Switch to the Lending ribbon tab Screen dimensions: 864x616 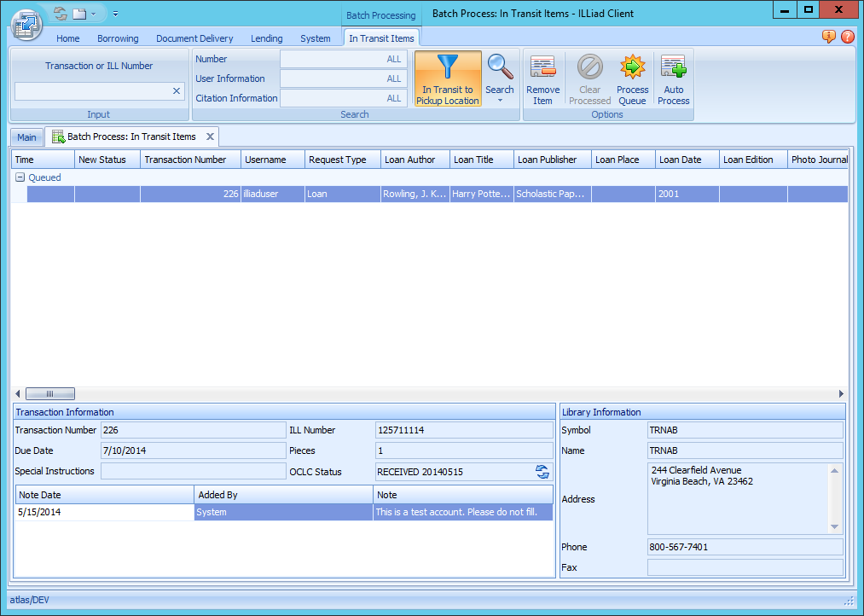pyautogui.click(x=266, y=38)
